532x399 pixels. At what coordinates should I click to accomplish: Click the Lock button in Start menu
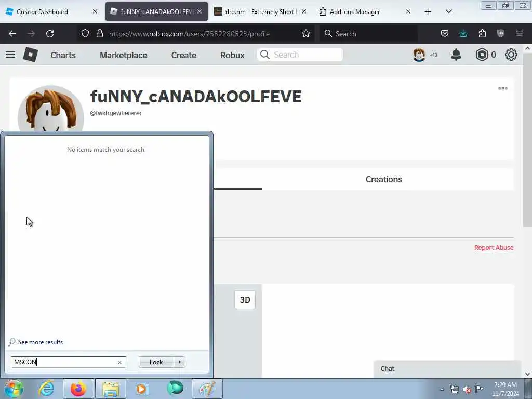click(x=156, y=362)
